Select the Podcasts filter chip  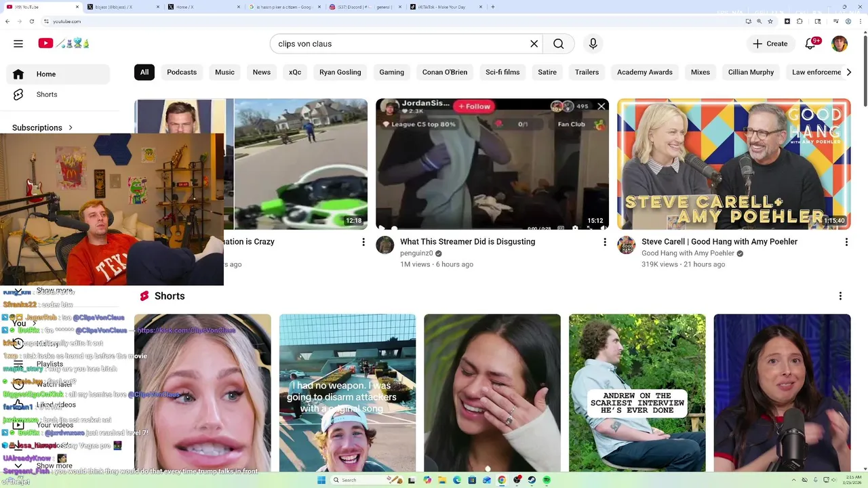182,72
